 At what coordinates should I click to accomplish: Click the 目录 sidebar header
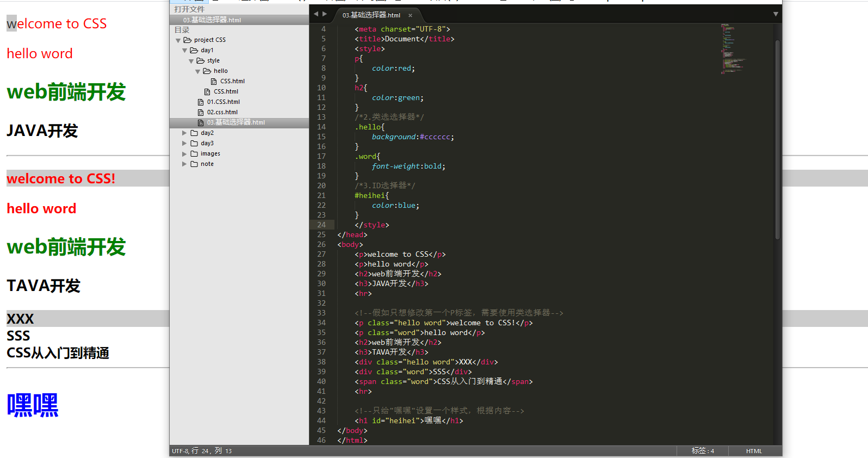[x=182, y=30]
